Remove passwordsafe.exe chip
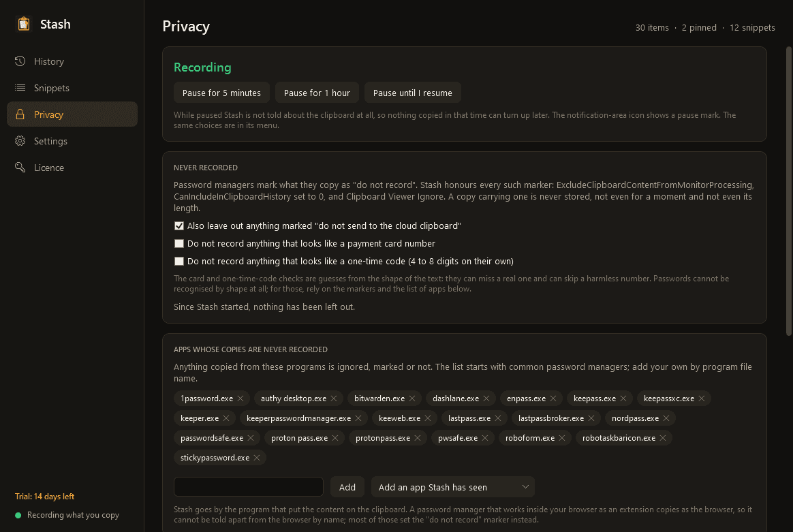This screenshot has height=532, width=793. pos(251,438)
